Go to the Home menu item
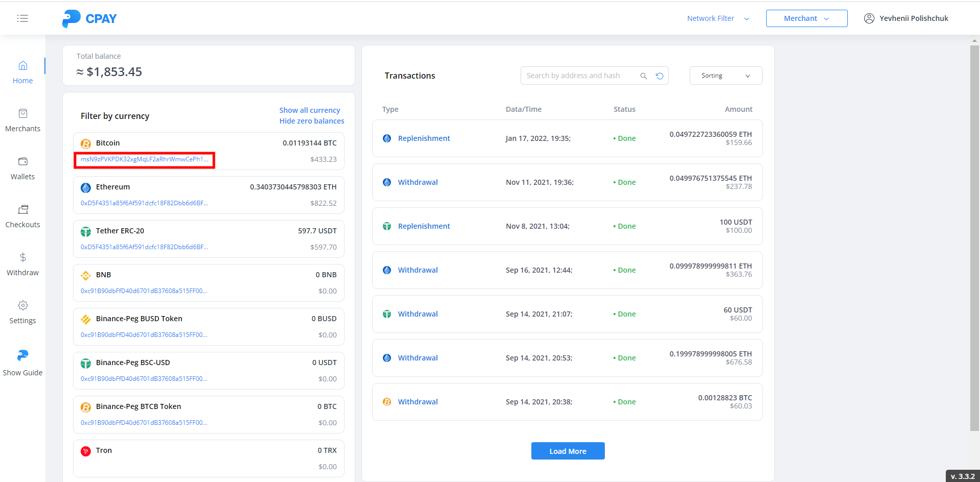The height and width of the screenshot is (482, 980). point(22,72)
